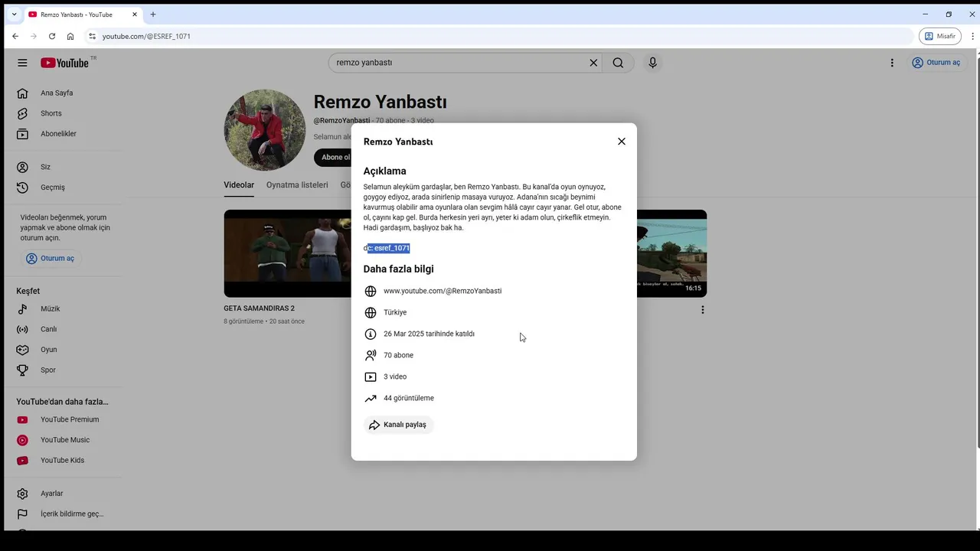Viewport: 980px width, 551px height.
Task: Open three-dot menu under 16:15 video
Action: point(702,310)
